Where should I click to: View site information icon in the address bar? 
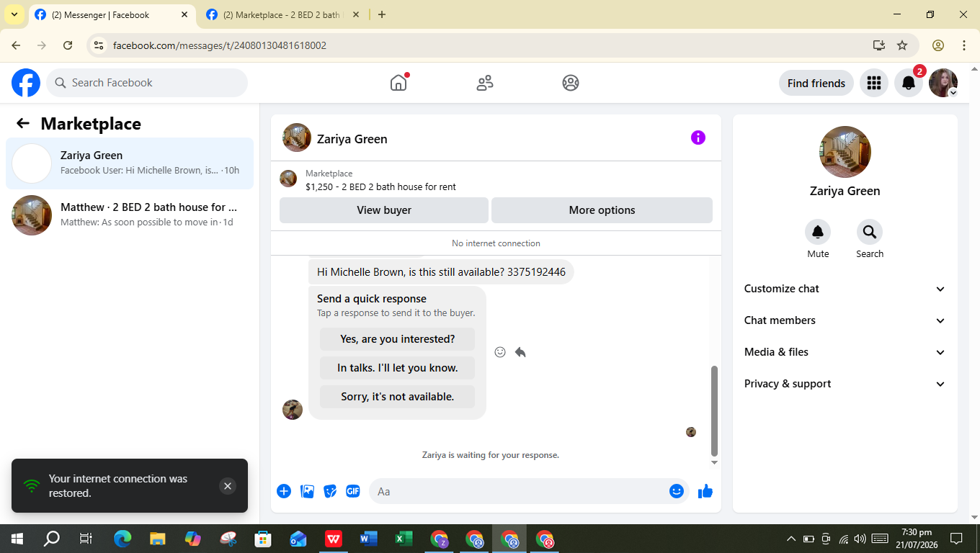click(99, 45)
